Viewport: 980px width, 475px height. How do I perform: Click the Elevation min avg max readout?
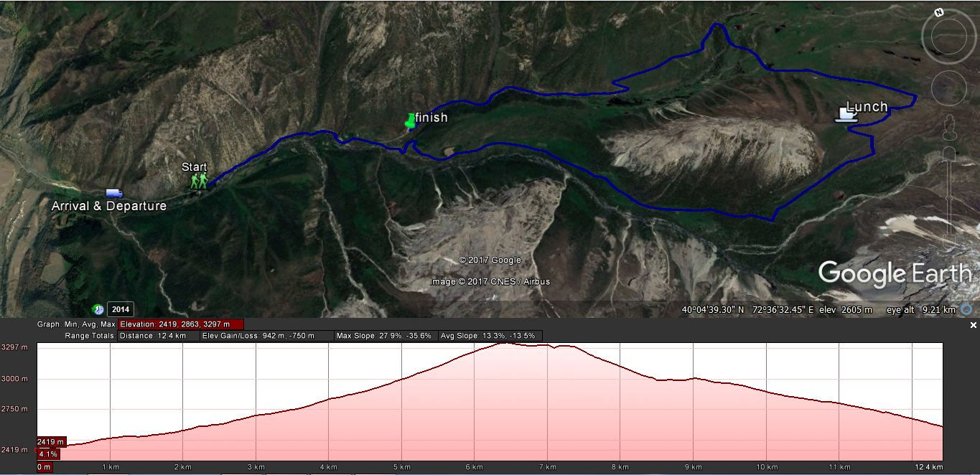coord(181,324)
